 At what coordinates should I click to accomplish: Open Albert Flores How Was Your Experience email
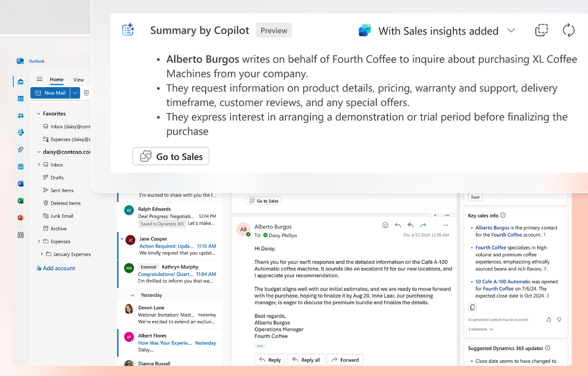(170, 343)
